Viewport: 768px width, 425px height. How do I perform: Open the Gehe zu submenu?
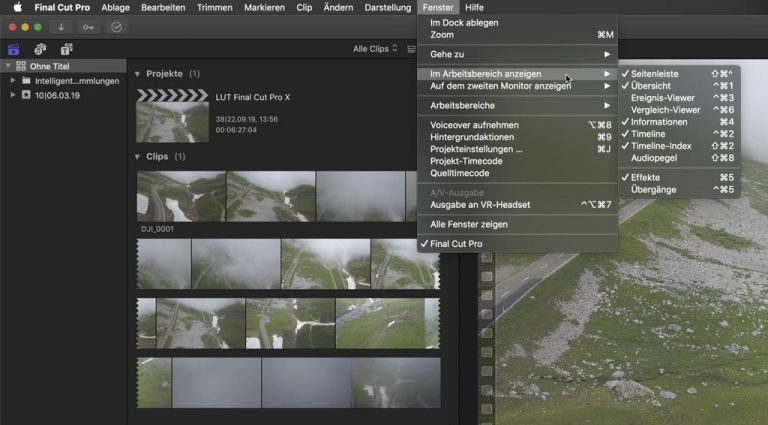click(x=517, y=54)
